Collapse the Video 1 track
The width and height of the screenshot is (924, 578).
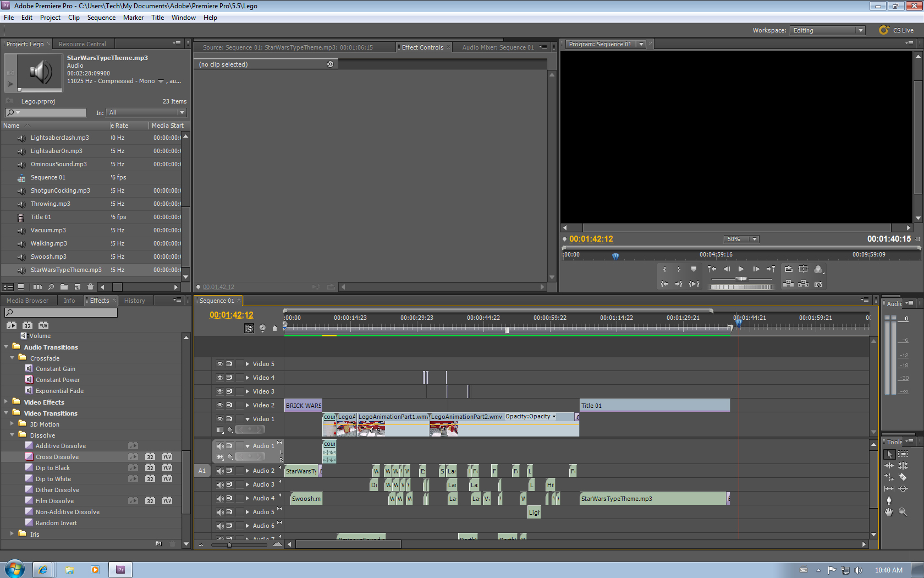point(248,419)
